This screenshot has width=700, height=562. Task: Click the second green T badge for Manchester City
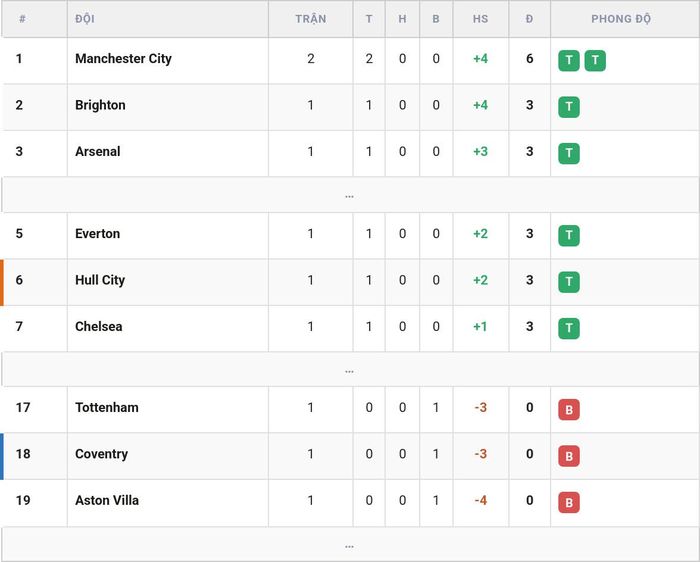(x=595, y=60)
